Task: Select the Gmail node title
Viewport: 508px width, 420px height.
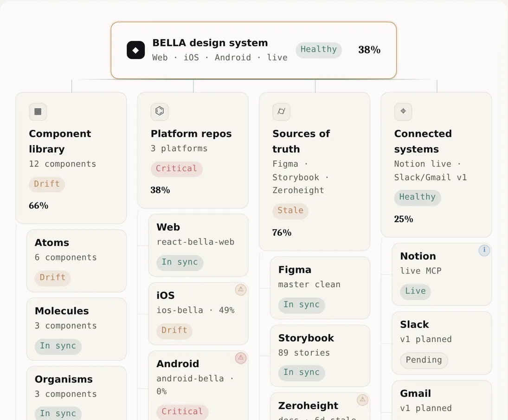Action: click(415, 394)
